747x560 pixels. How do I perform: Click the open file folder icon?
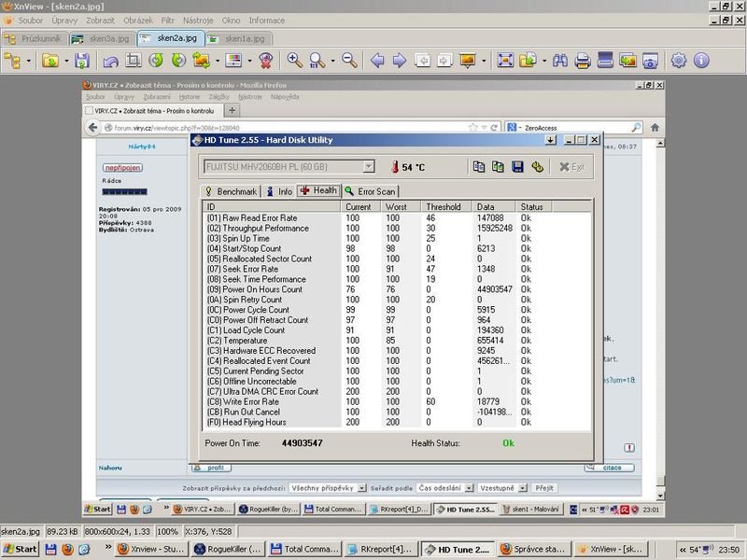point(50,61)
